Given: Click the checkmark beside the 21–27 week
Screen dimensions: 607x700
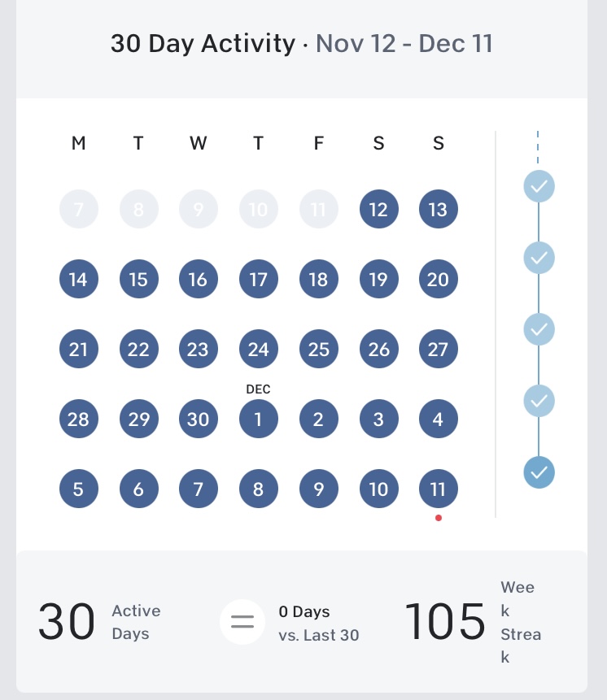Looking at the screenshot, I should pyautogui.click(x=539, y=329).
